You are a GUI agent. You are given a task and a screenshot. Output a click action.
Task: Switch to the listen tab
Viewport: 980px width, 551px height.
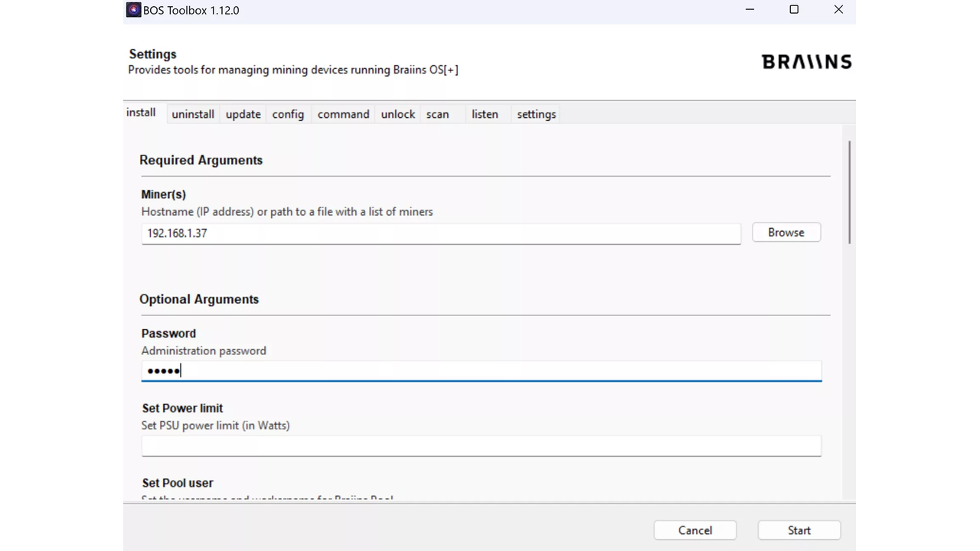485,114
